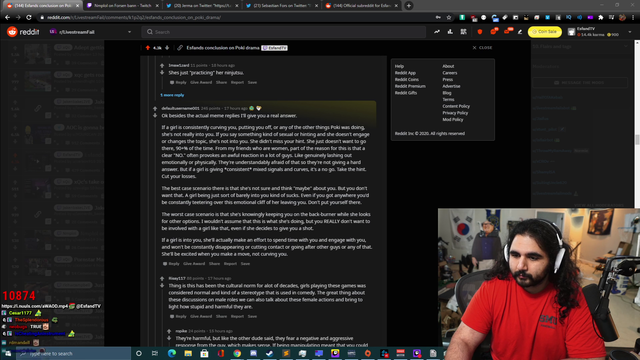
Task: Open defaultusername001's profile
Action: [180, 109]
